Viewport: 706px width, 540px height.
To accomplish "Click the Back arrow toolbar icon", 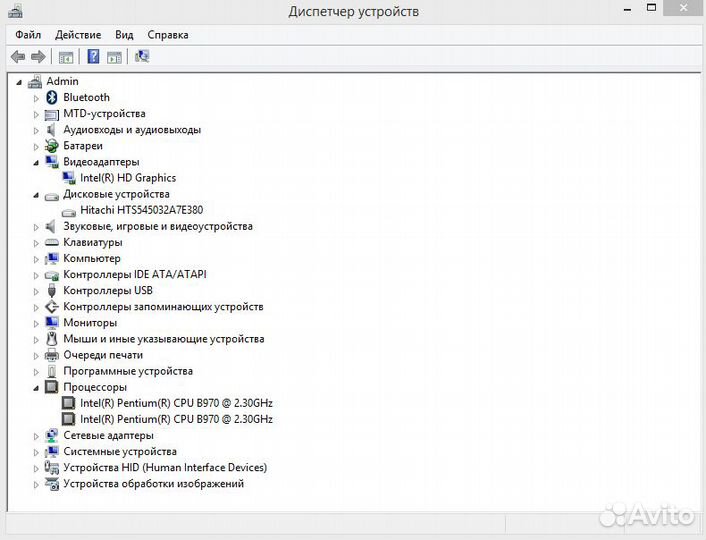I will click(18, 57).
